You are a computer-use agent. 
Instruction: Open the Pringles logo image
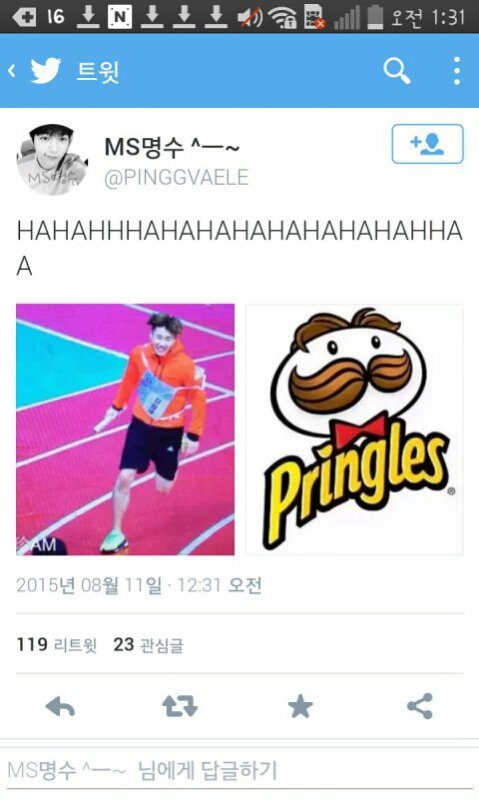coord(355,430)
